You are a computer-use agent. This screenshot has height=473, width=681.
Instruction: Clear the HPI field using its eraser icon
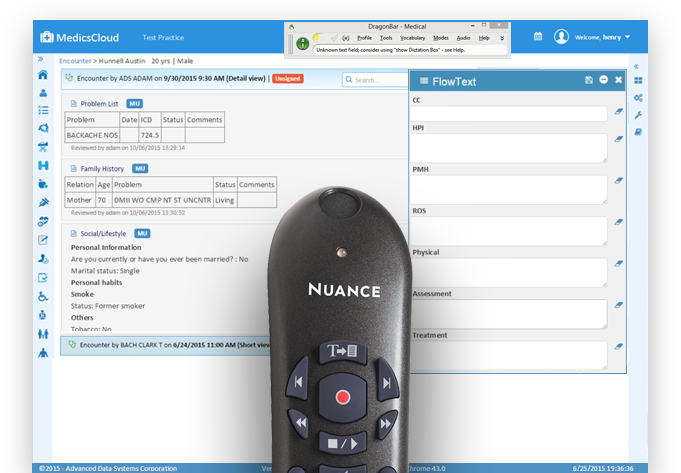click(x=618, y=140)
